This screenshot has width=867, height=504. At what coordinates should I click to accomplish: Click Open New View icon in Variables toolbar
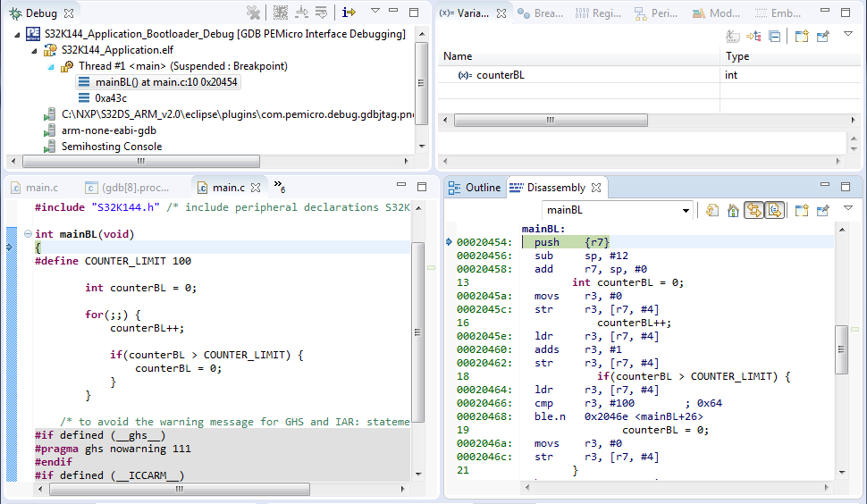(802, 37)
